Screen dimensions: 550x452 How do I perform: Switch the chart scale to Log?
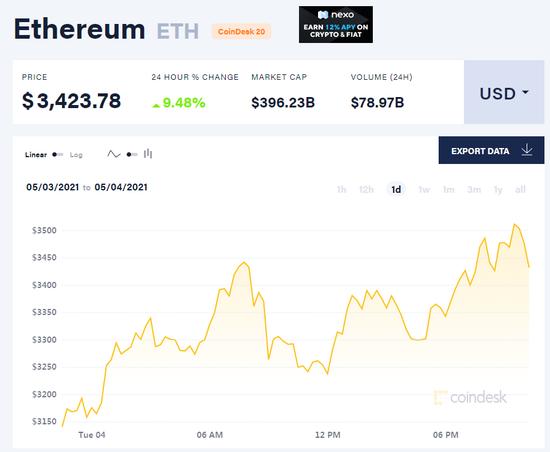tap(76, 155)
